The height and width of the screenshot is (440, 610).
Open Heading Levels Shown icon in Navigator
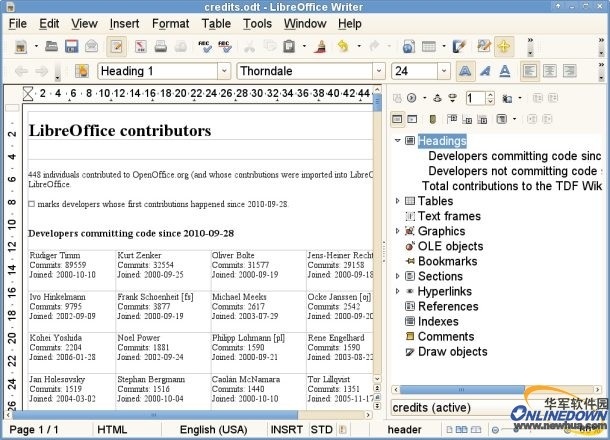point(502,119)
